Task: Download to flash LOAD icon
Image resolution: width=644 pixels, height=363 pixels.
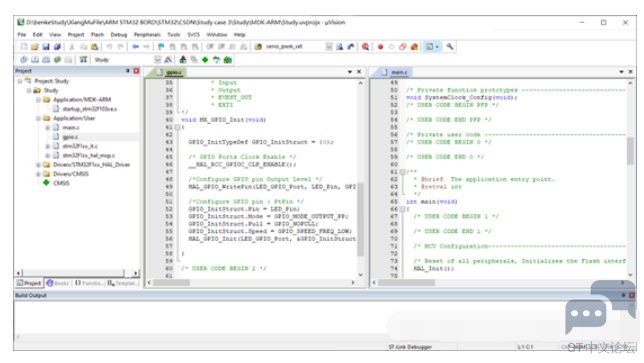Action: pyautogui.click(x=83, y=60)
